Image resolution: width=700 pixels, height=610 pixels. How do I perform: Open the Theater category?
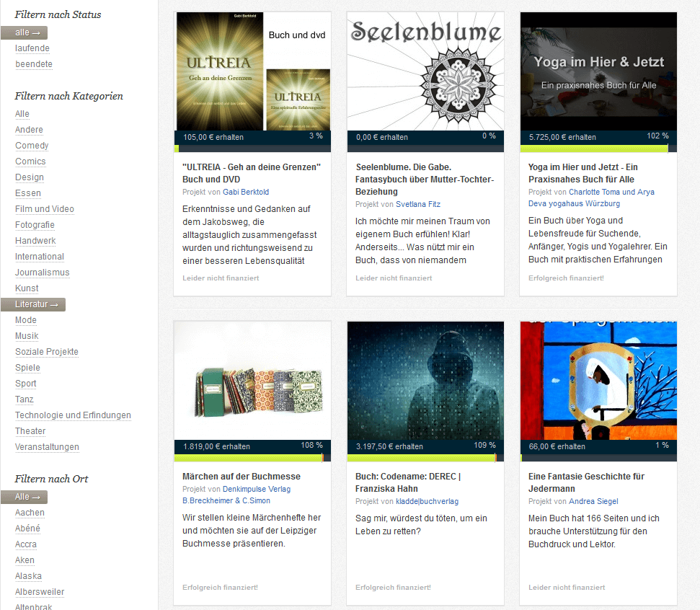coord(30,431)
